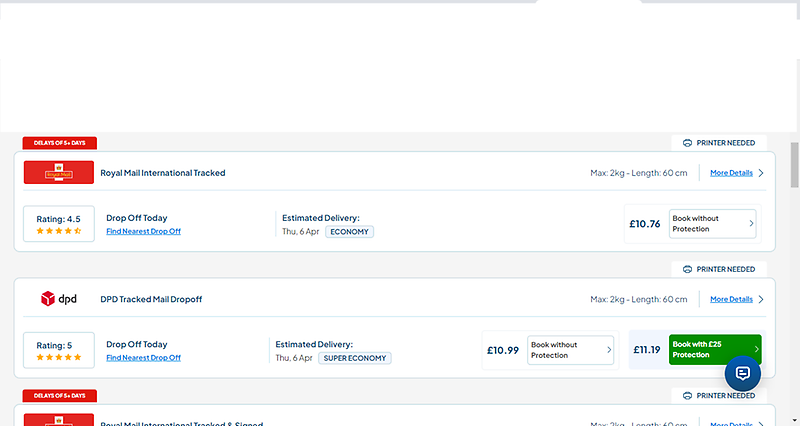
Task: Click printer icon above Royal Mail Tracked
Action: 688,143
